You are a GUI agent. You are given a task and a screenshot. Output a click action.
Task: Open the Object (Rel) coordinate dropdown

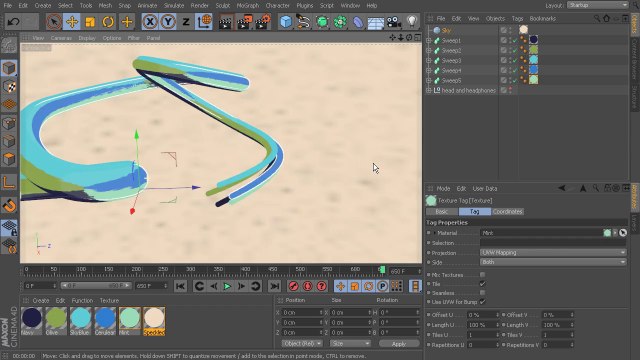click(x=302, y=344)
